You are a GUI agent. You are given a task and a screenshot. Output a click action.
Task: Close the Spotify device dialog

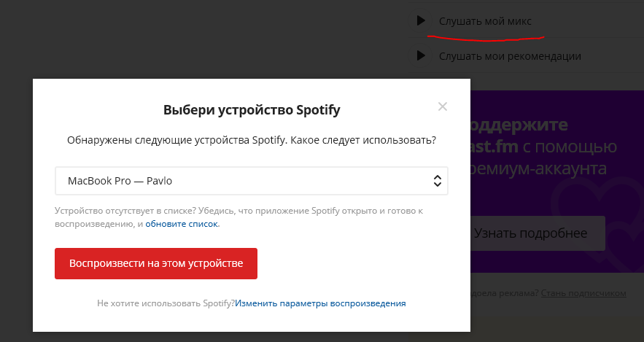442,106
